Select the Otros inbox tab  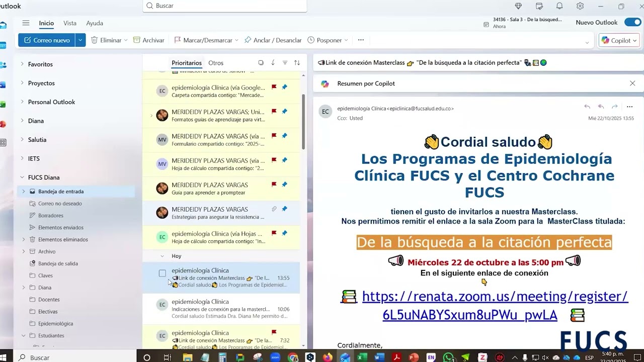(x=216, y=63)
